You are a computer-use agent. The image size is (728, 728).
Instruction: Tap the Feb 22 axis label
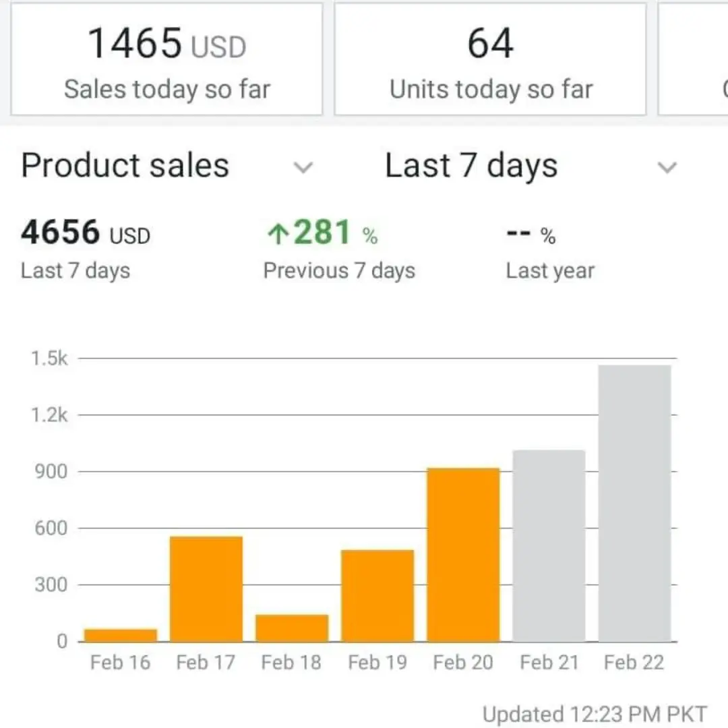(x=634, y=663)
